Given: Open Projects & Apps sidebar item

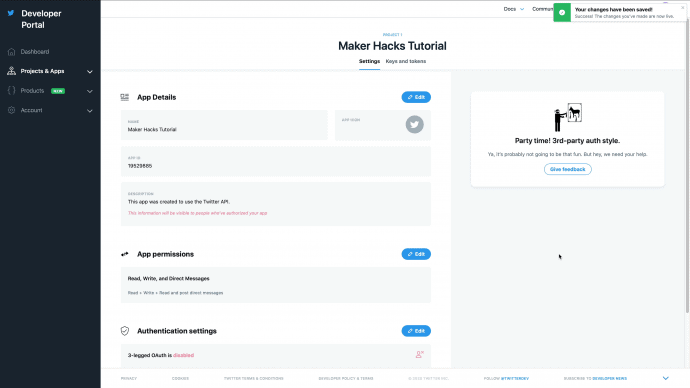Looking at the screenshot, I should 42,71.
